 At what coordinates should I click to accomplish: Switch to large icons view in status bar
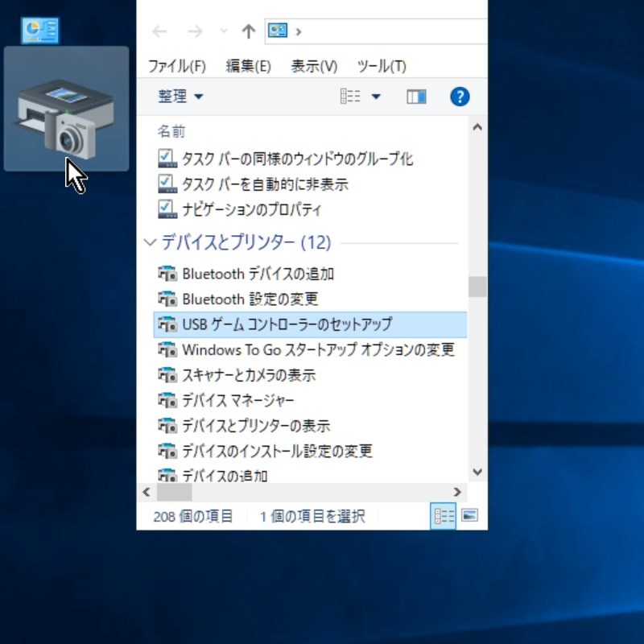tap(469, 515)
